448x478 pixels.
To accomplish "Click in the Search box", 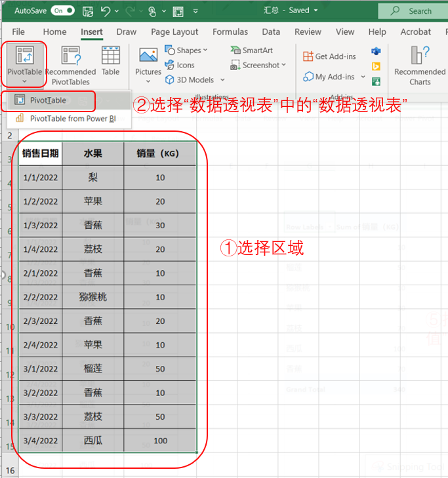I will coord(413,11).
